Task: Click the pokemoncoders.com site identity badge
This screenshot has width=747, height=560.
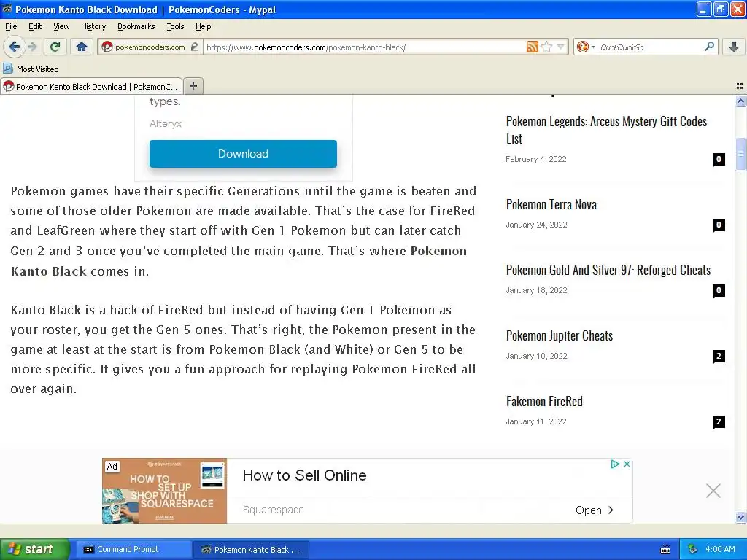Action: point(150,47)
